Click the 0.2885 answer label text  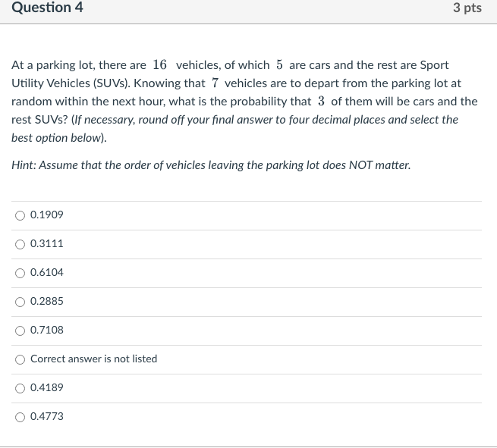(x=47, y=301)
